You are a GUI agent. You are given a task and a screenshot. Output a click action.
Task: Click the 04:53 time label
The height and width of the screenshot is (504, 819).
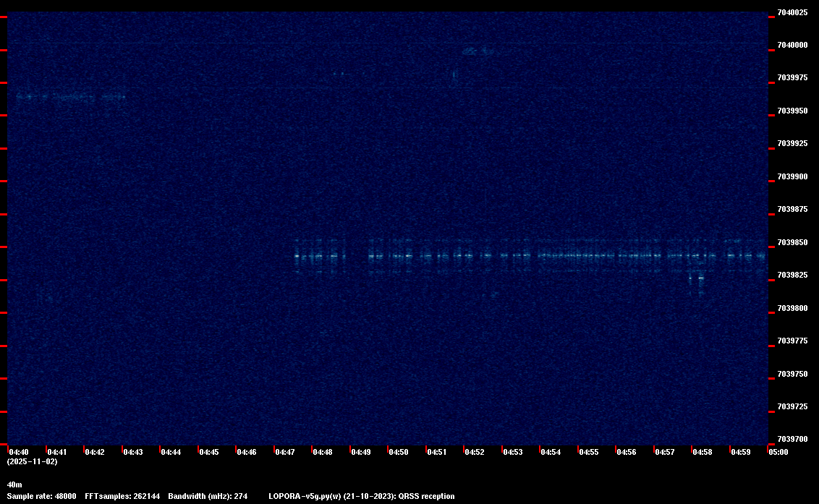pyautogui.click(x=513, y=452)
